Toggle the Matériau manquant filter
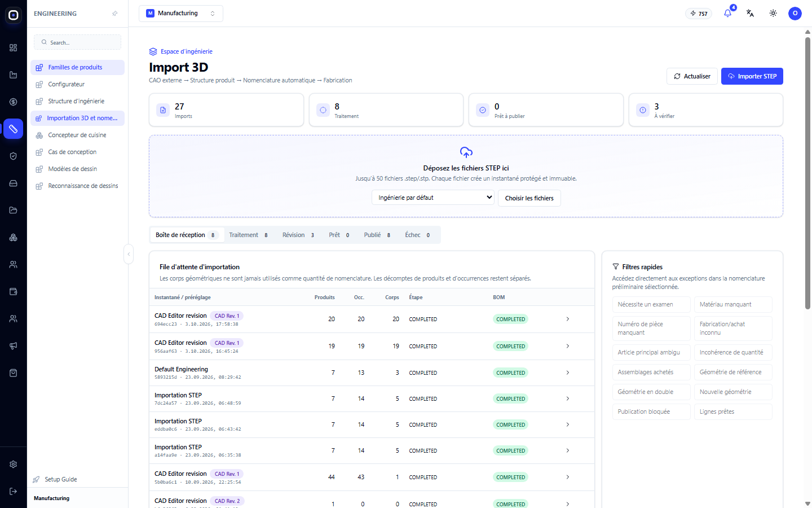Screen dimensions: 812x508 pos(733,305)
